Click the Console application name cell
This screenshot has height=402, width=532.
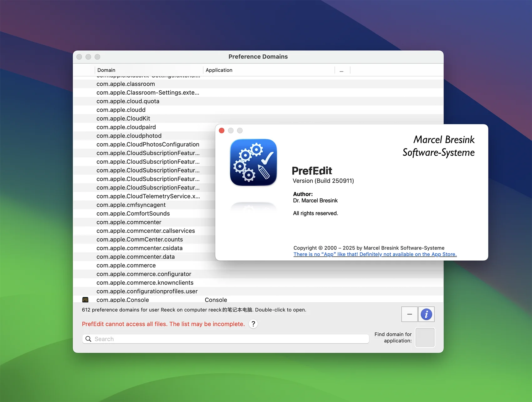point(216,299)
